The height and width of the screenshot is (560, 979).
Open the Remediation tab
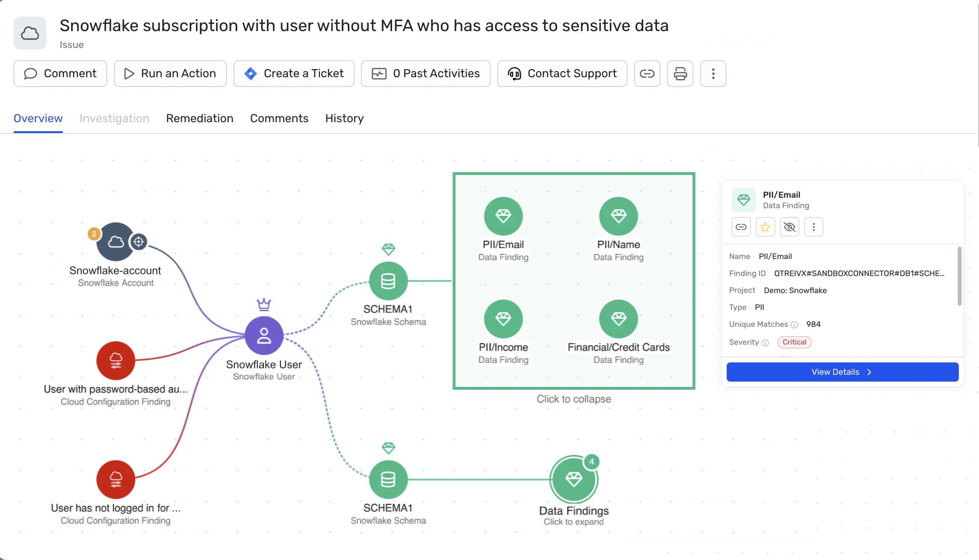(199, 118)
